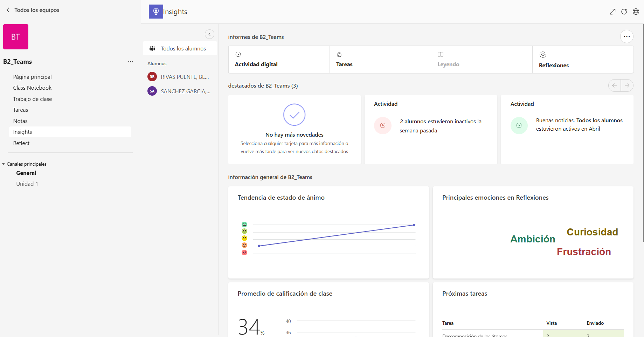Click the Vista column header
Image resolution: width=644 pixels, height=337 pixels.
pos(552,323)
